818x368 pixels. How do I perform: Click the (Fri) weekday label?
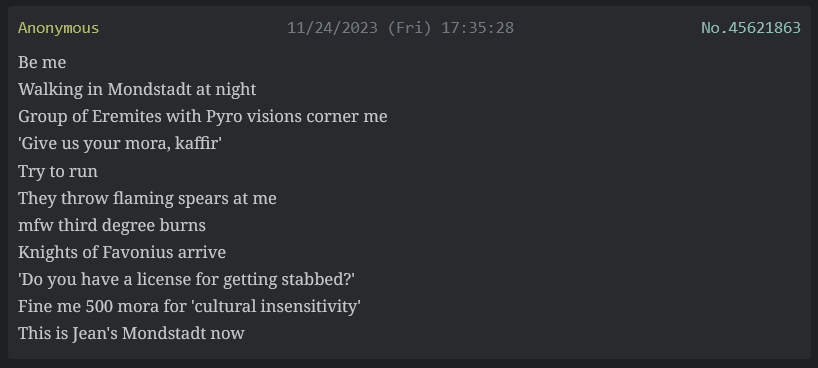[x=410, y=28]
